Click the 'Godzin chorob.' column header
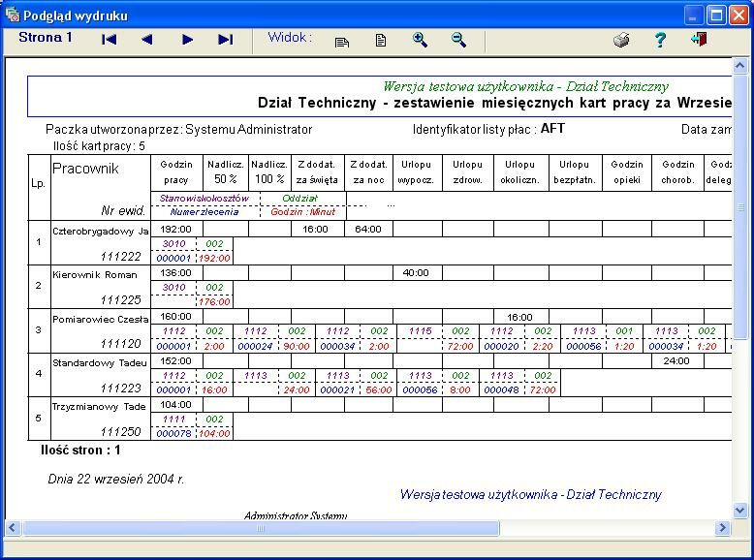 [678, 172]
